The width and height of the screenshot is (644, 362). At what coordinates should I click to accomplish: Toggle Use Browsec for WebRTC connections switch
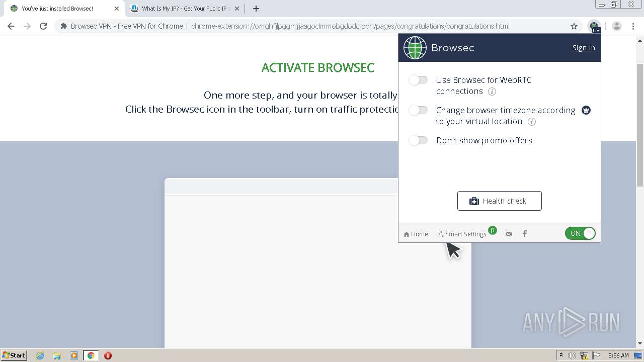pyautogui.click(x=418, y=80)
